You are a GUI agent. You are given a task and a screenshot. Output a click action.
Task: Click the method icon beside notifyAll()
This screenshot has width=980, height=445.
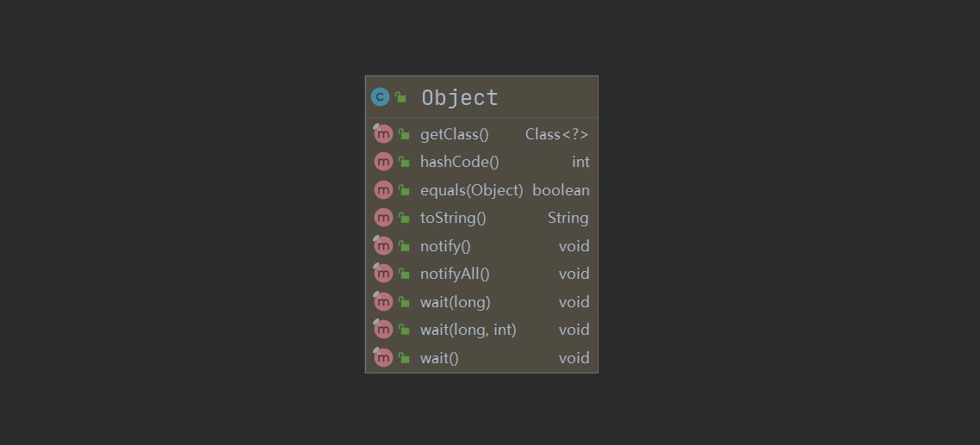click(x=383, y=274)
